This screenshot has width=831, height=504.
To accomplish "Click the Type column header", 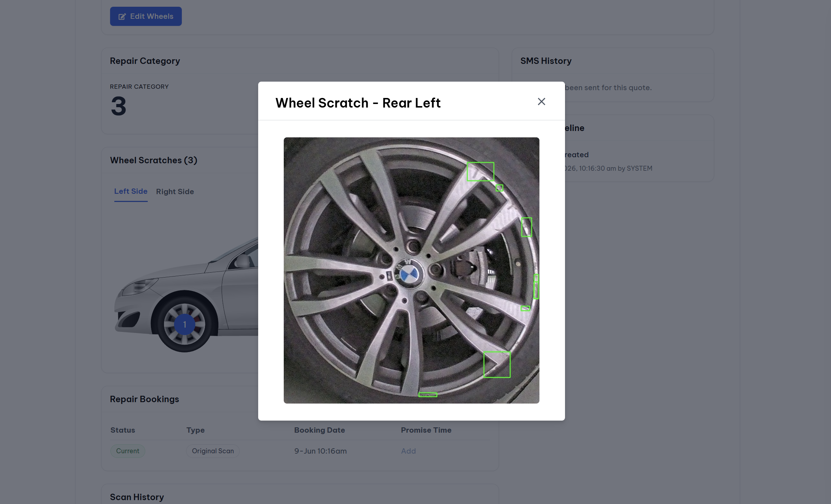I will pos(196,430).
